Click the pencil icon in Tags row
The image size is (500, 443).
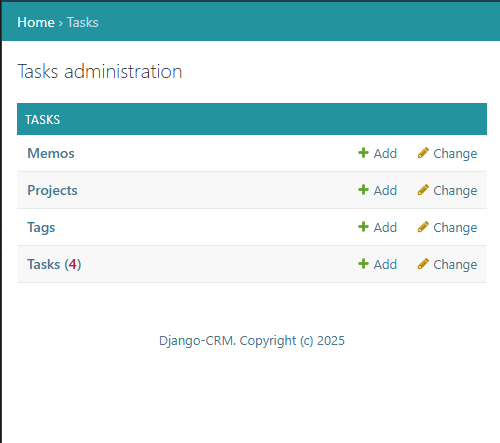(423, 227)
